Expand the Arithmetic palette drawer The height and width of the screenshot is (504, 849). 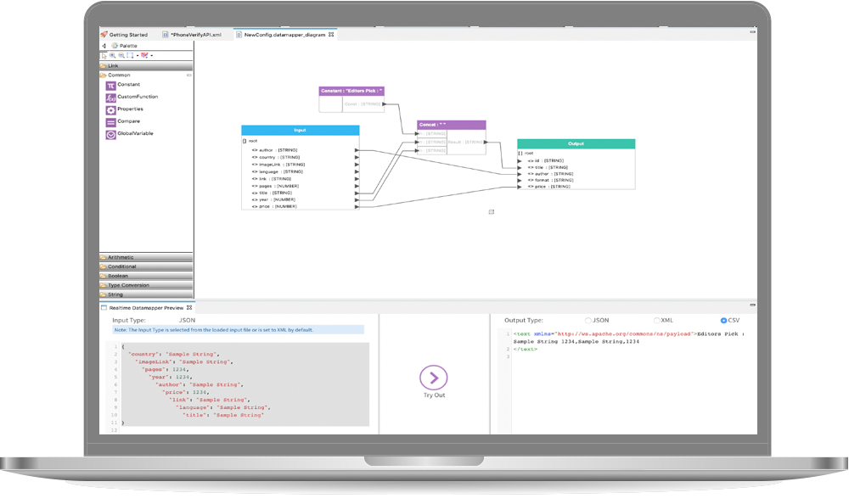tap(146, 257)
